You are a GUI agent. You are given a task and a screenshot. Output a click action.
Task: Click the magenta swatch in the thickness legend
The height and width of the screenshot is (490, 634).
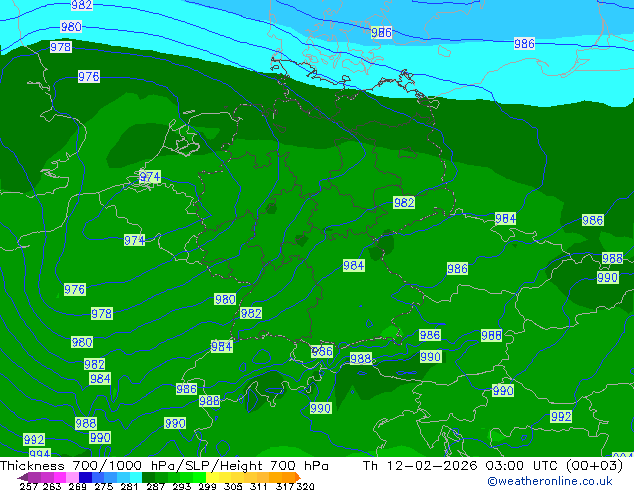(60, 477)
